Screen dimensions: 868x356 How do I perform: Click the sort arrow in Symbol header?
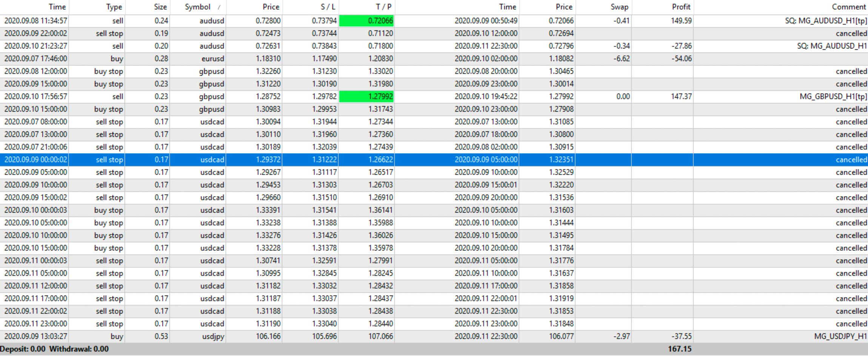pos(219,7)
